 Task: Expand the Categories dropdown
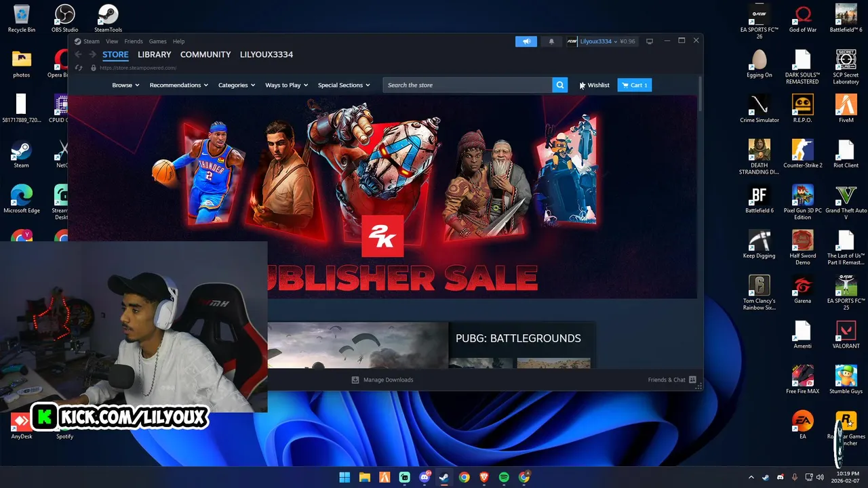pos(237,85)
